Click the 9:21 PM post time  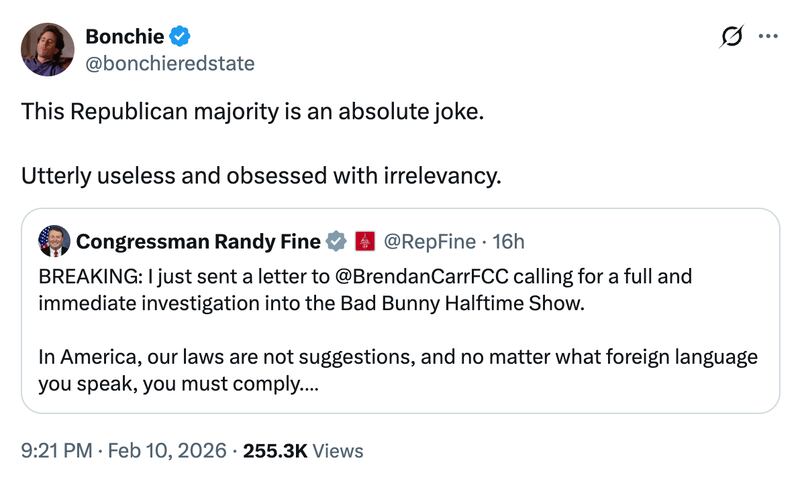57,451
